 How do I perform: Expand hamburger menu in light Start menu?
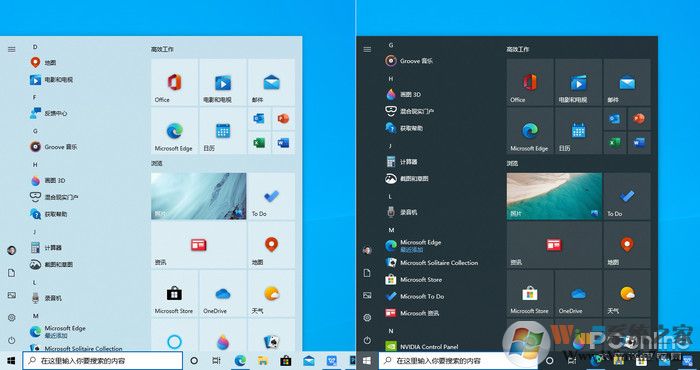point(12,49)
